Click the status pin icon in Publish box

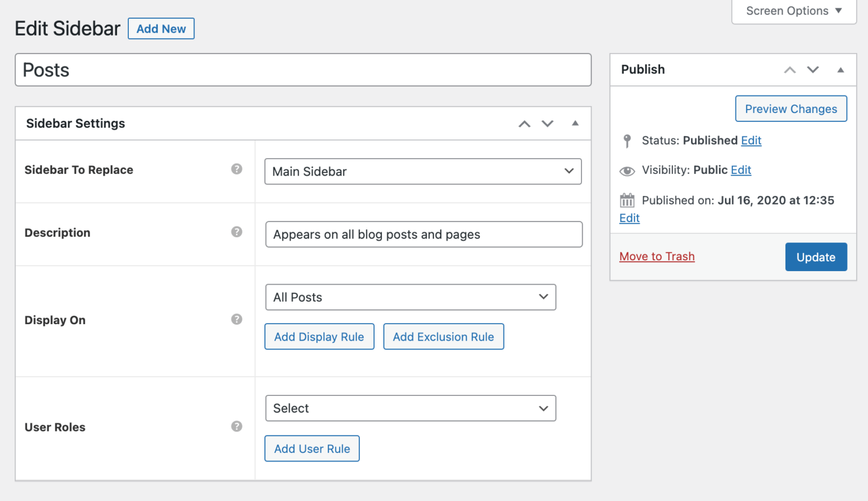(627, 141)
